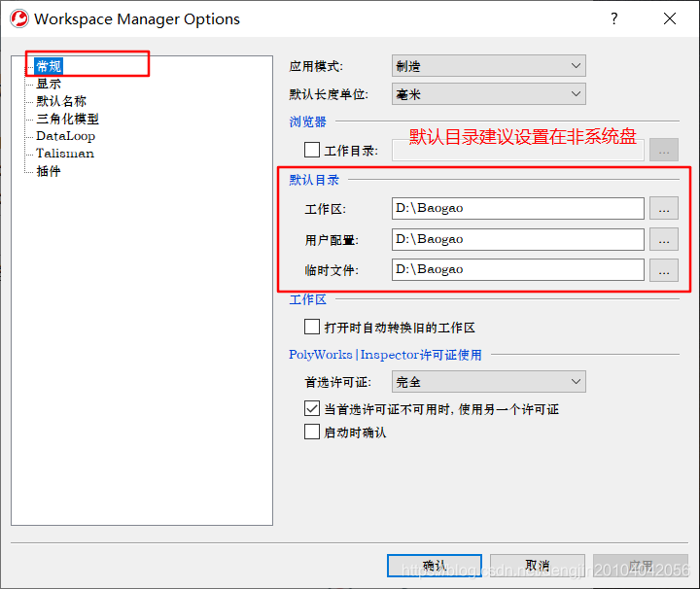Select DataLoop in the options tree
Image resolution: width=700 pixels, height=589 pixels.
[x=66, y=136]
